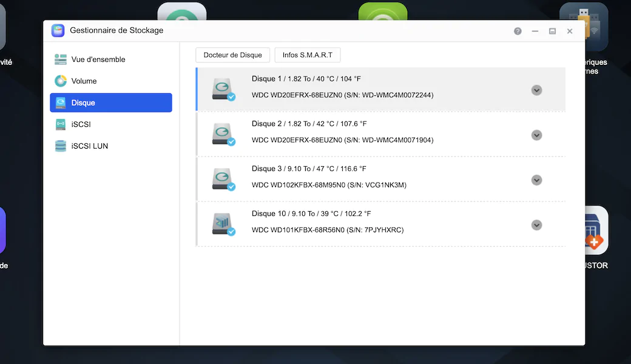
Task: Open the Volume section
Action: coord(111,81)
